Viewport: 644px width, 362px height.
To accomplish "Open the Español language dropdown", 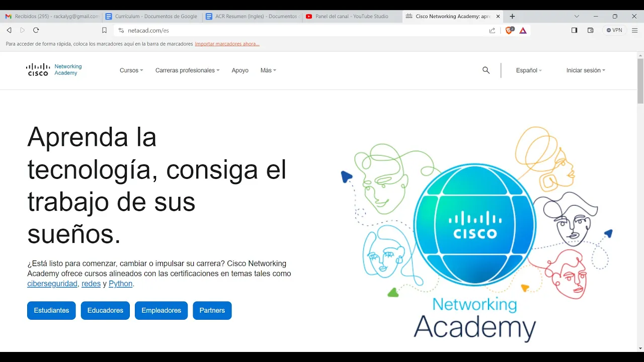I will pyautogui.click(x=529, y=70).
